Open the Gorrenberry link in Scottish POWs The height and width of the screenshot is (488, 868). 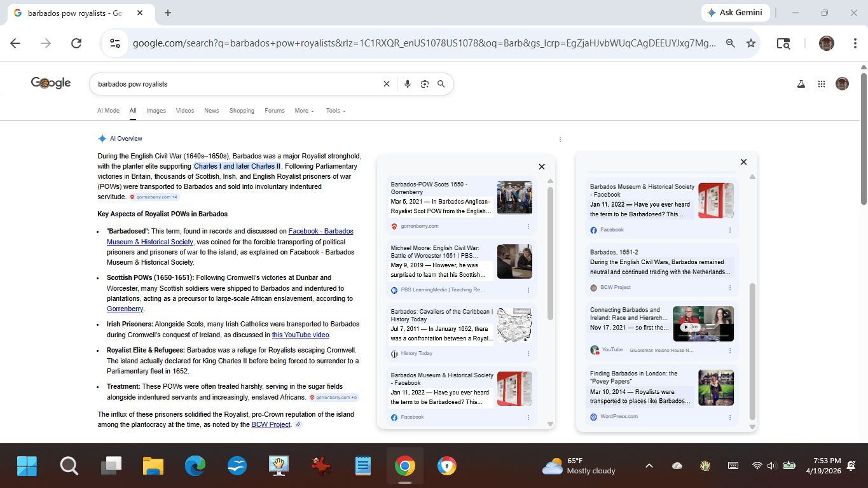pyautogui.click(x=125, y=309)
